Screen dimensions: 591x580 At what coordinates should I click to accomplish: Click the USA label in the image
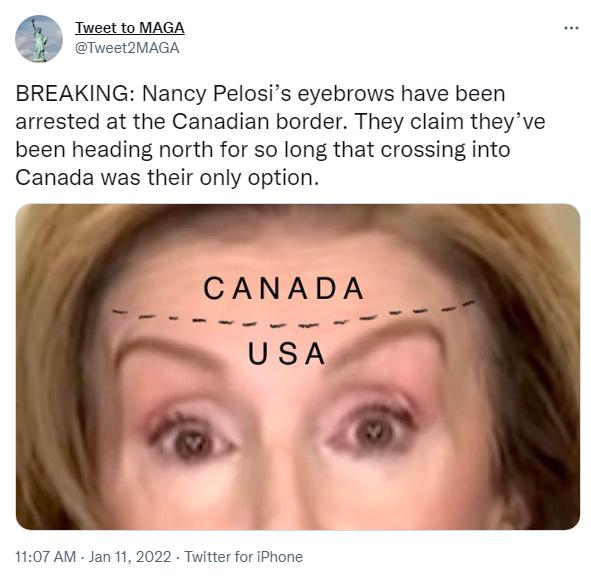(x=286, y=354)
